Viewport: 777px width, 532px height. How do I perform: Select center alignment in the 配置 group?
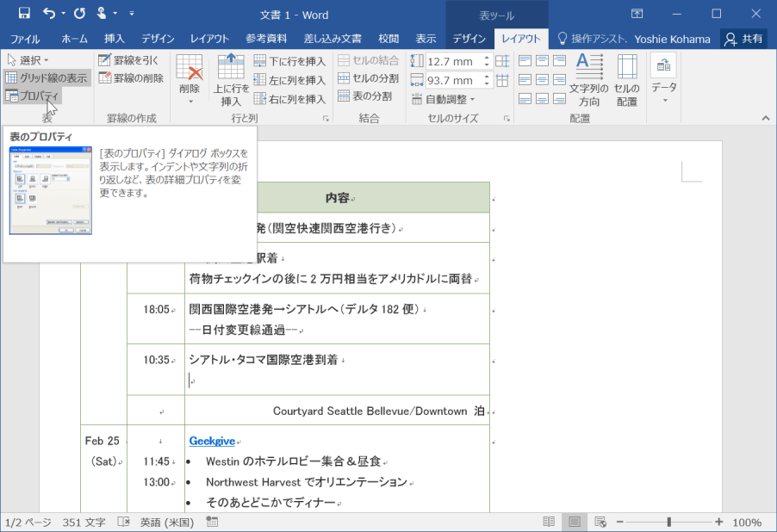pos(541,77)
